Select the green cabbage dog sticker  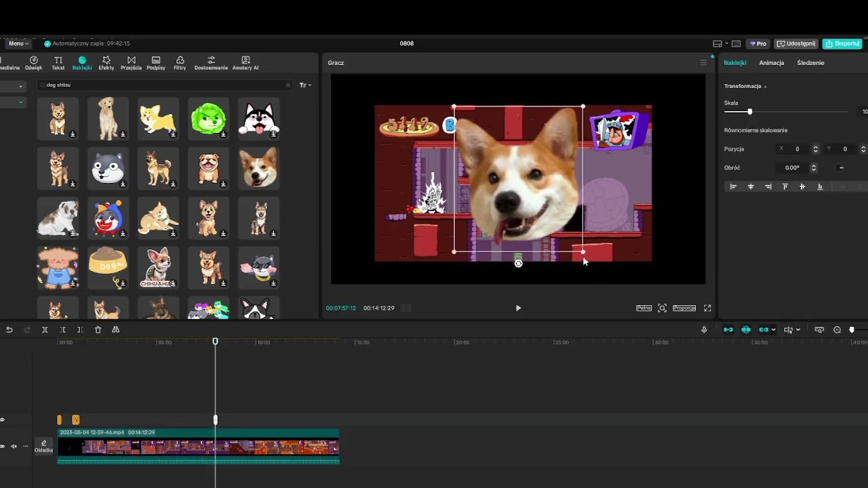[x=208, y=119]
